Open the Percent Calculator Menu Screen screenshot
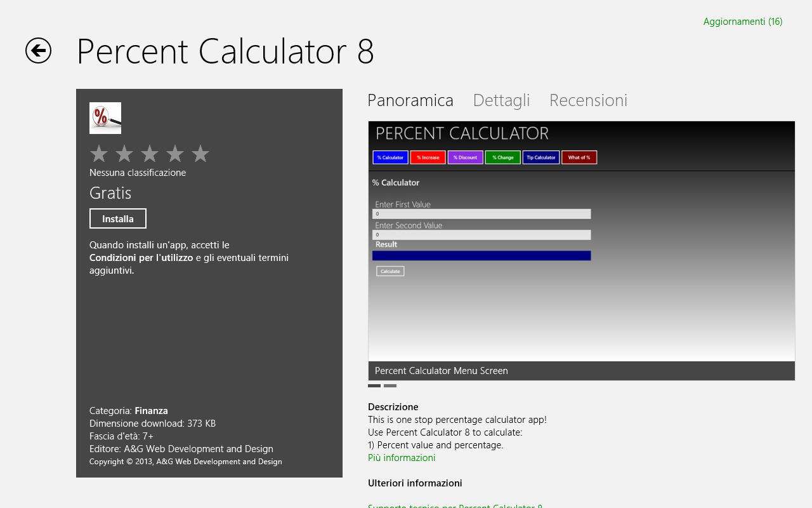Image resolution: width=812 pixels, height=508 pixels. click(581, 251)
